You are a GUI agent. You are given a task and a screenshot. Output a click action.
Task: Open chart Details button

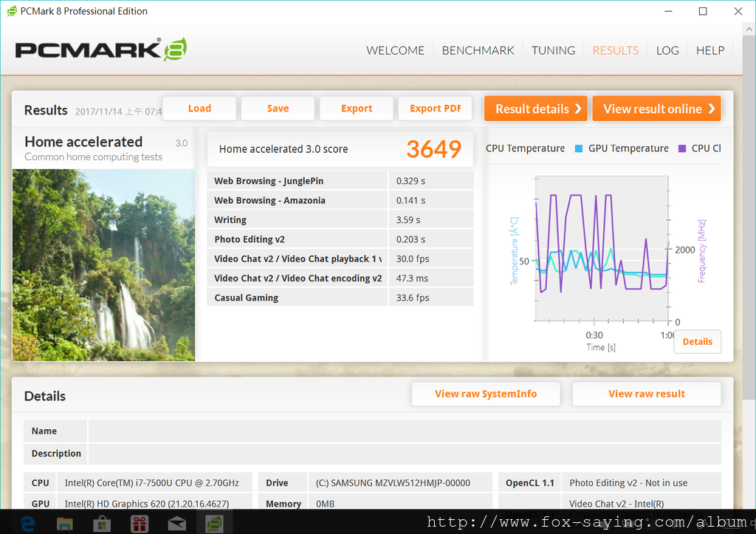click(x=697, y=341)
